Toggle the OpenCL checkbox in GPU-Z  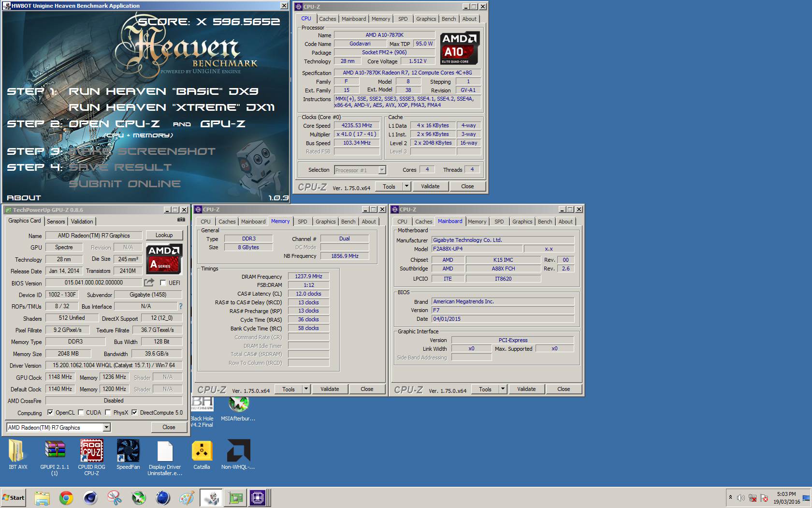point(50,413)
